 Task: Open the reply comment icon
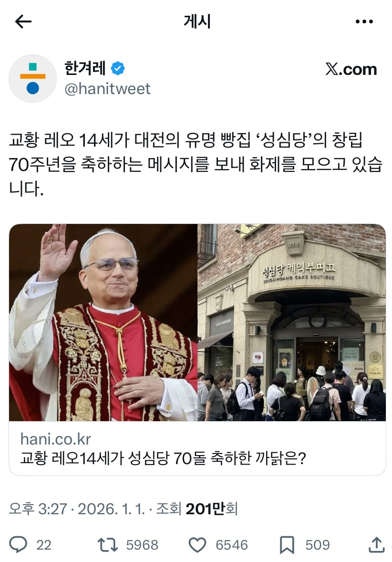(18, 544)
